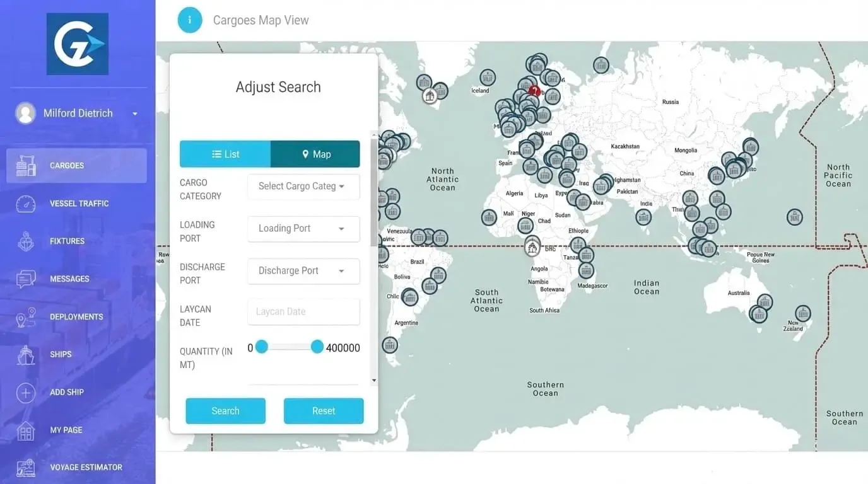Open Voyage Estimator via its icon
Image resolution: width=868 pixels, height=484 pixels.
(x=25, y=467)
